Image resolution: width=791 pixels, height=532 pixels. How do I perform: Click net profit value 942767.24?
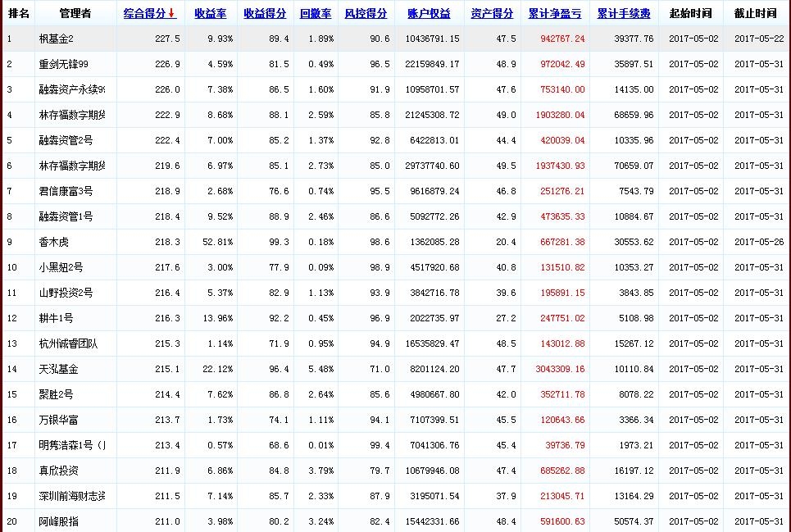tap(562, 39)
